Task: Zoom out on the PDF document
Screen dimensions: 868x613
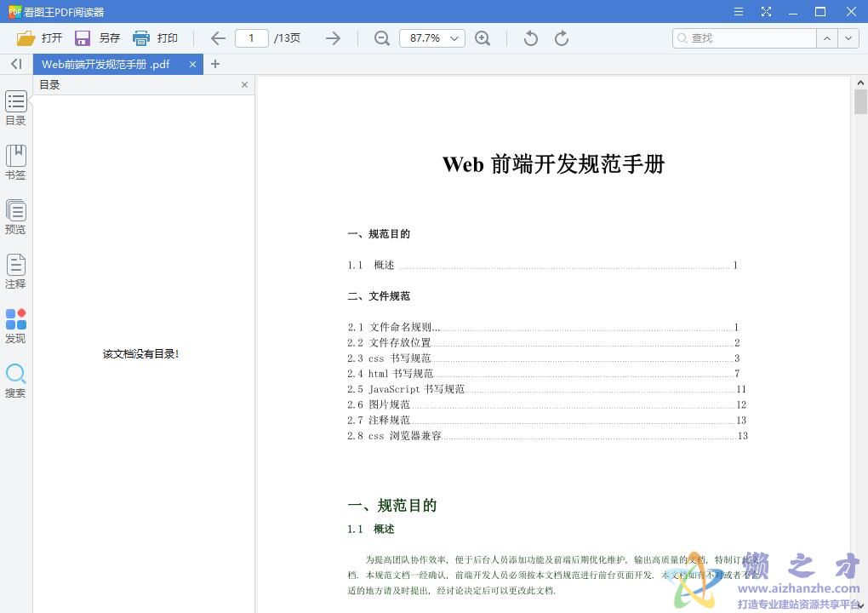Action: pyautogui.click(x=381, y=37)
